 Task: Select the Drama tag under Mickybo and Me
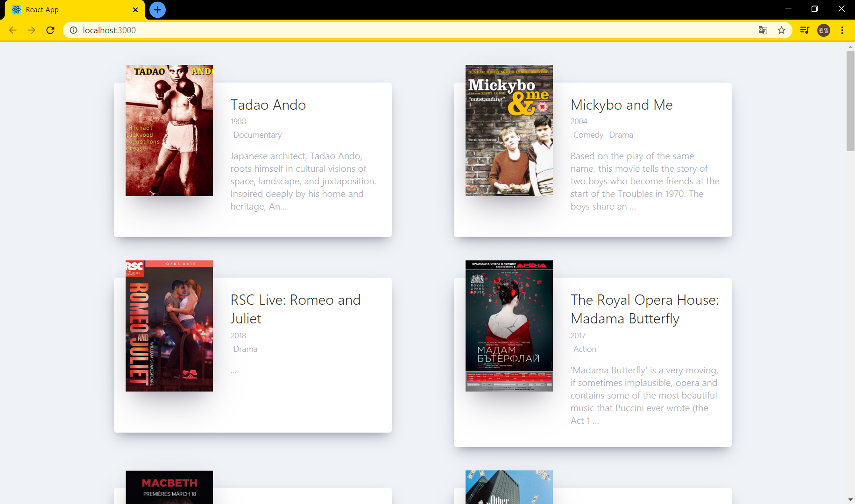click(621, 135)
